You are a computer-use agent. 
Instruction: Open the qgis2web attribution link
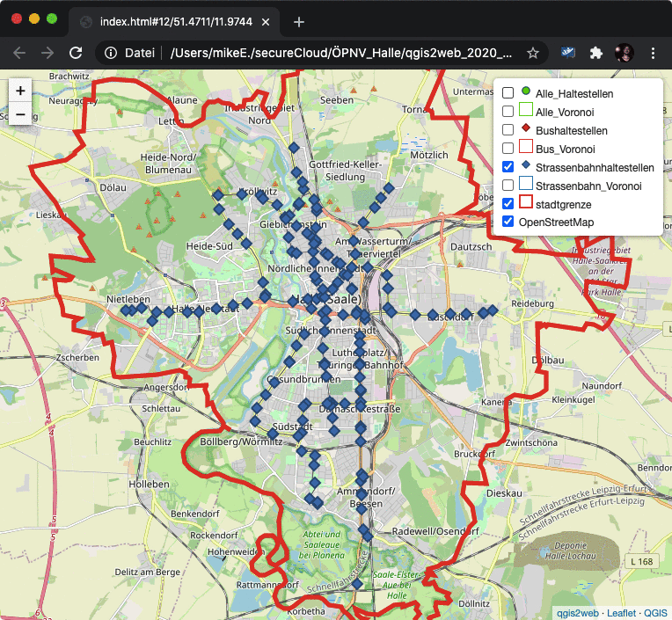[x=576, y=613]
